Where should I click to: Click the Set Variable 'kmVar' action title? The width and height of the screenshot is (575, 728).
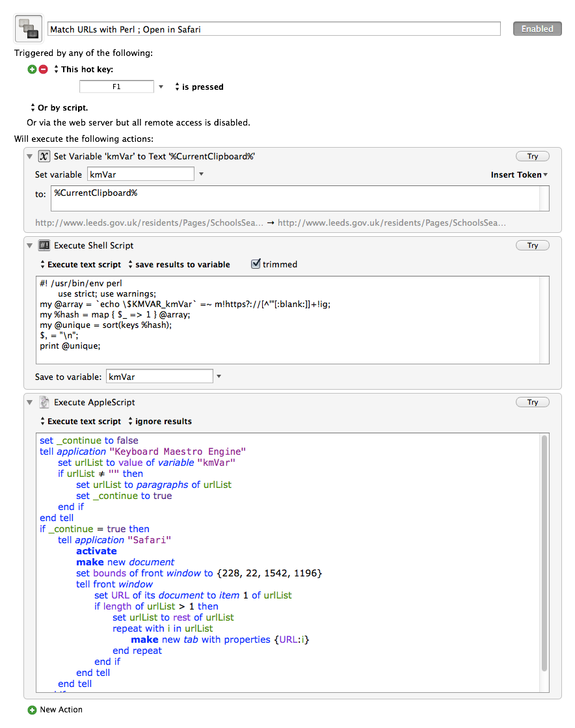pyautogui.click(x=154, y=156)
